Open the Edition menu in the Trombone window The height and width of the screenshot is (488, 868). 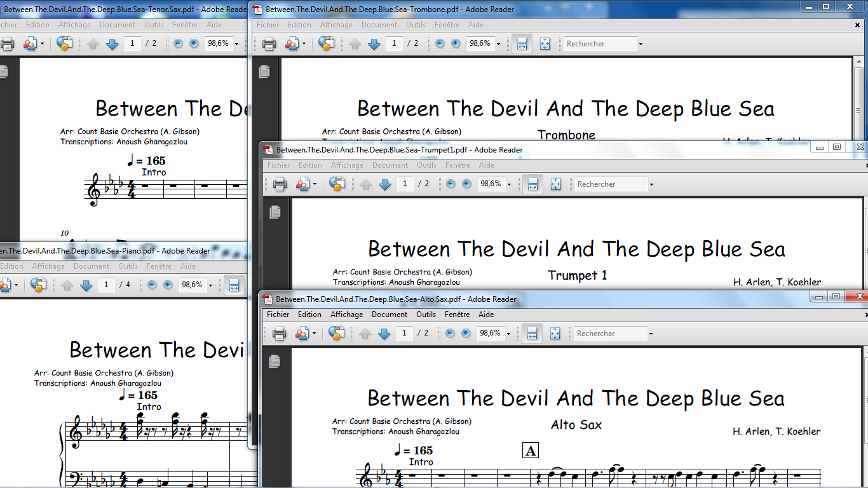point(299,25)
